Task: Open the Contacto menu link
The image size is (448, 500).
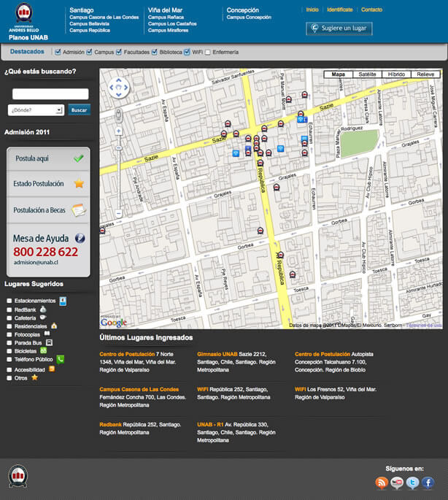Action: [x=371, y=9]
